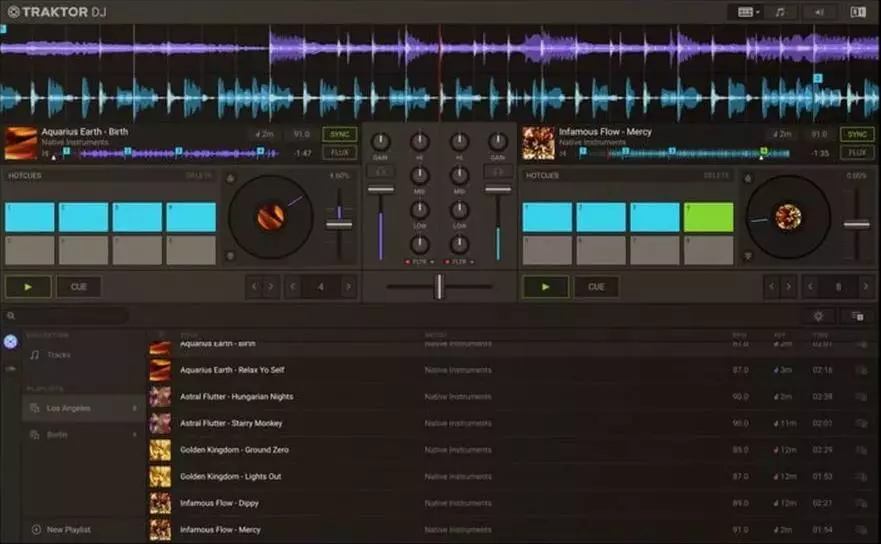This screenshot has width=881, height=544.
Task: Click the right channel MID EQ knob
Action: coord(459,176)
